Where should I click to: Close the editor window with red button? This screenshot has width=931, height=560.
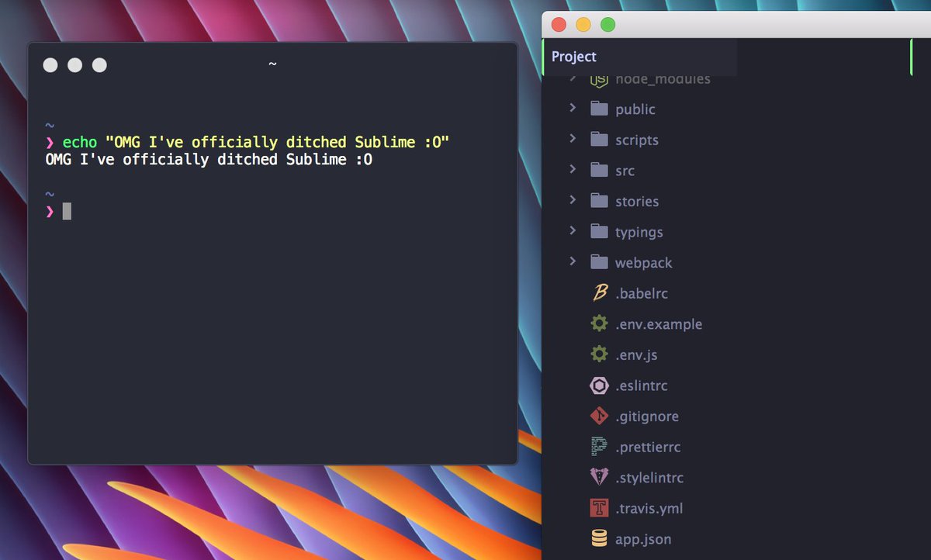click(x=559, y=24)
